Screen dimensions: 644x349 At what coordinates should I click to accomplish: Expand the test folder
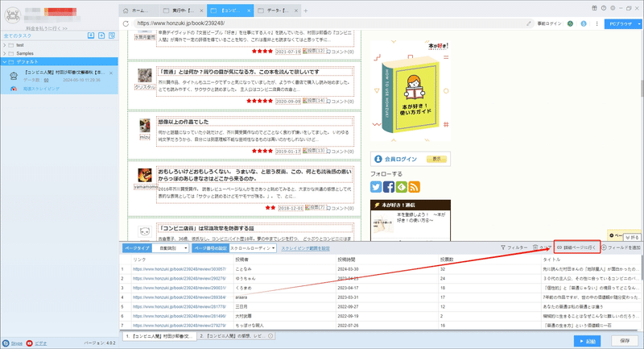[x=5, y=45]
